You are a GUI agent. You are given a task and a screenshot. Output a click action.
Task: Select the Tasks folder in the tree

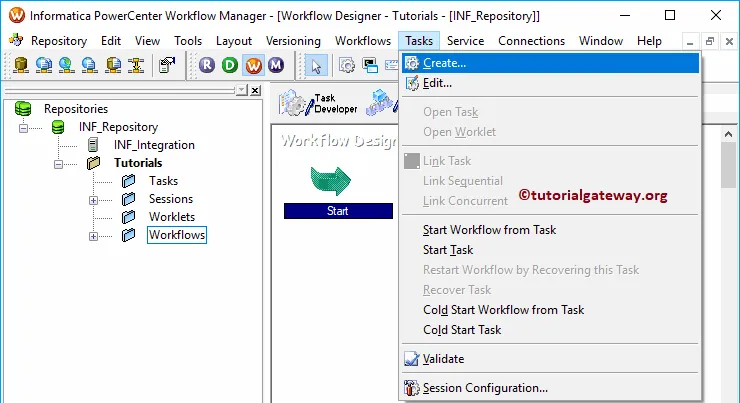(x=163, y=181)
